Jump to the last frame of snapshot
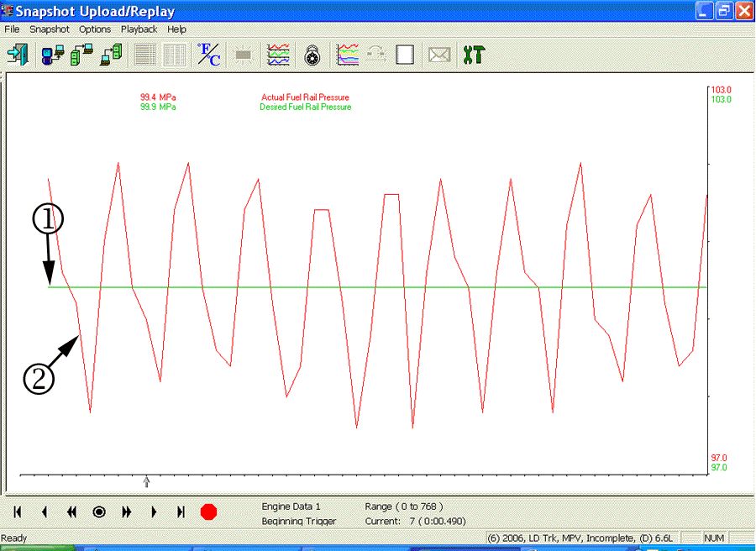 tap(181, 512)
